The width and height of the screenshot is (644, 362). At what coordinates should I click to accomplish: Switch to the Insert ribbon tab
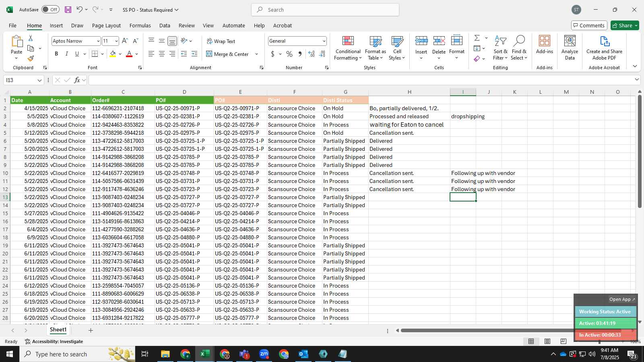click(x=56, y=25)
